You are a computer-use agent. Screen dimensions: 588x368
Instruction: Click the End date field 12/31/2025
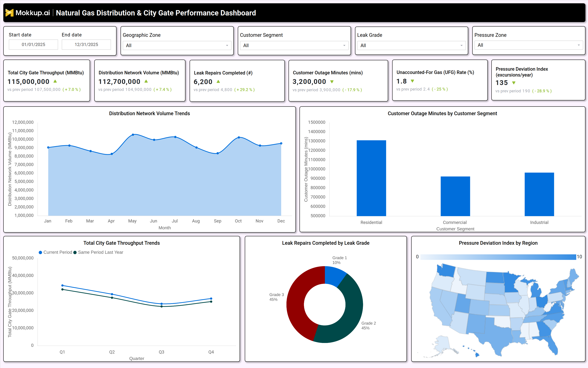[86, 45]
